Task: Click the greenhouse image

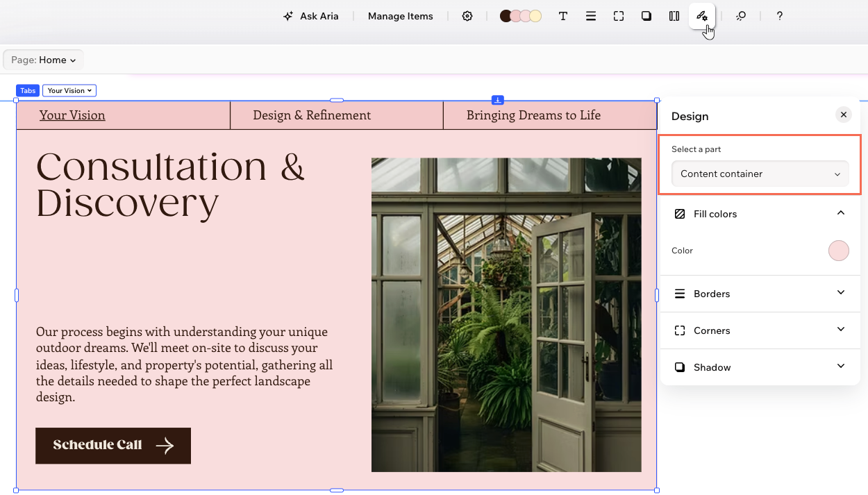Action: [x=506, y=314]
